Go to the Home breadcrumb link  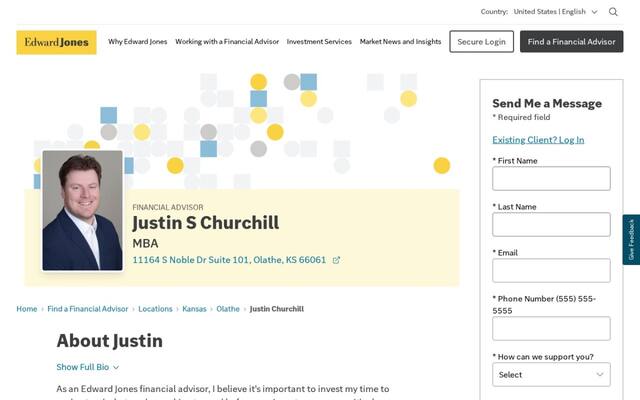tap(27, 309)
